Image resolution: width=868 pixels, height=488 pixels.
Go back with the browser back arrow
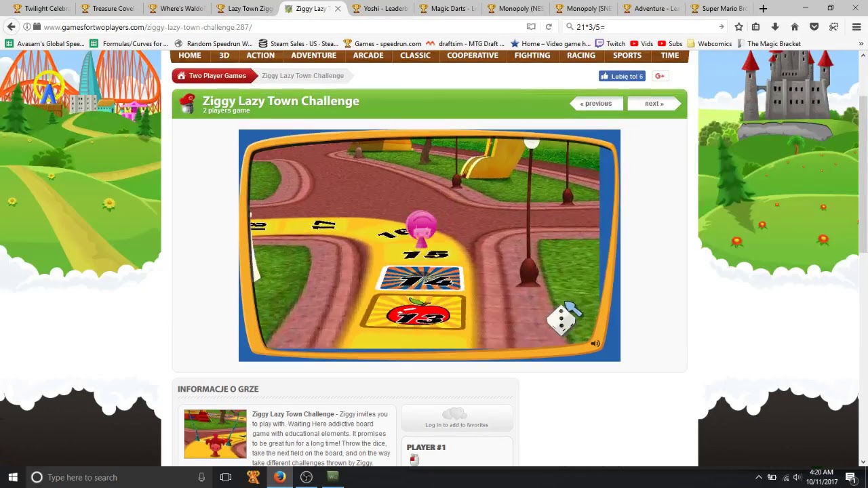coord(11,27)
